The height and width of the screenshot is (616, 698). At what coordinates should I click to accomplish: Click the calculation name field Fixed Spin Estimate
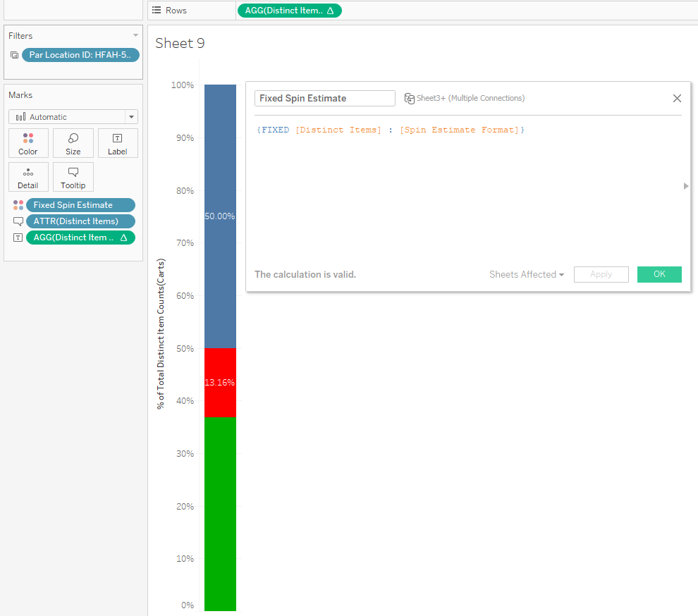[x=324, y=99]
